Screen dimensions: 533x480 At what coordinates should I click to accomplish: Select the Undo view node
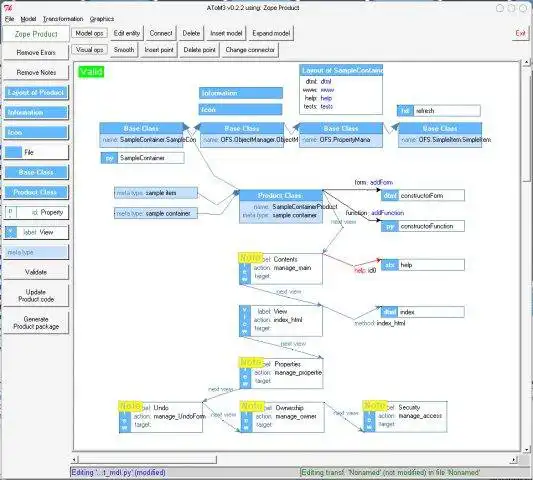point(161,417)
